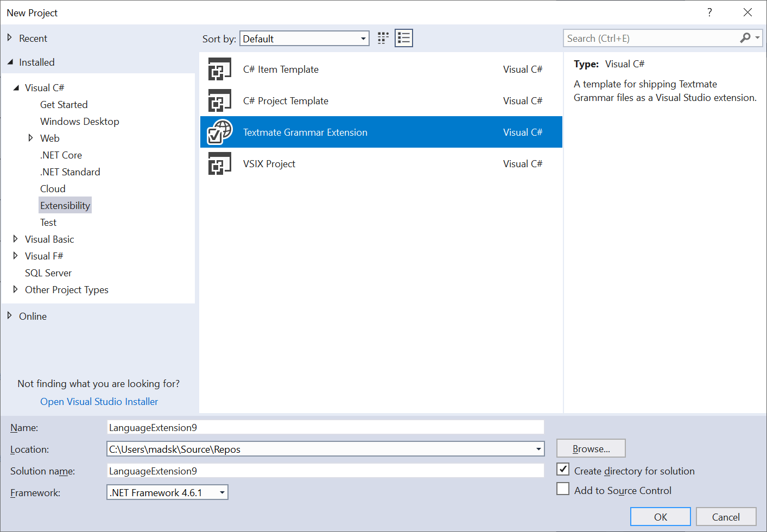Close the New Project dialog
Image resolution: width=767 pixels, height=532 pixels.
(747, 12)
